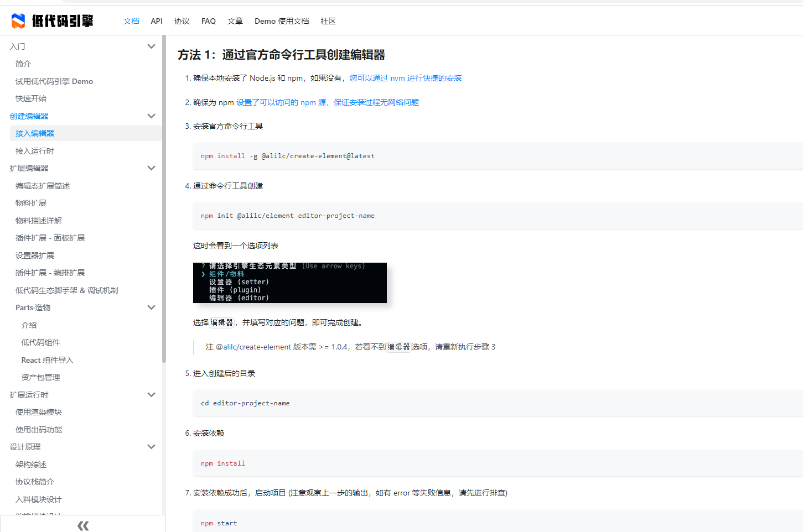Open 使用出码功能 page
Viewport: 803px width, 532px height.
tap(39, 430)
